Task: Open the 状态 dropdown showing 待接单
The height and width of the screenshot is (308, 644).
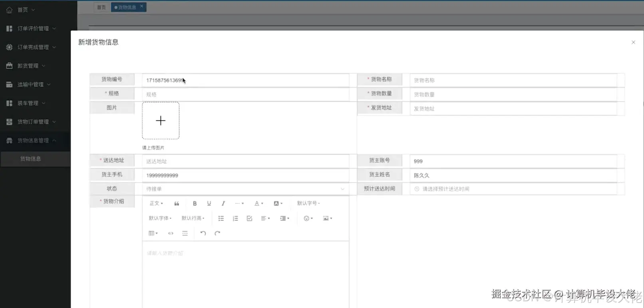Action: [246, 189]
